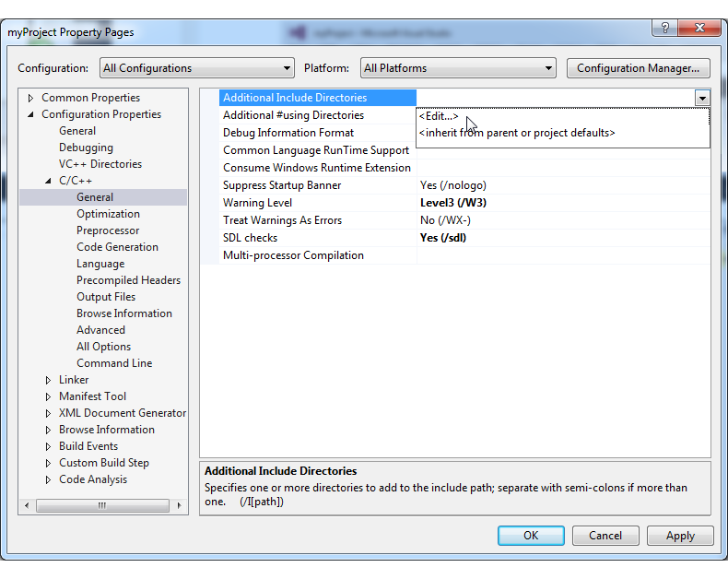The height and width of the screenshot is (579, 728).
Task: Select Common Language RunTime Support property
Action: 318,150
